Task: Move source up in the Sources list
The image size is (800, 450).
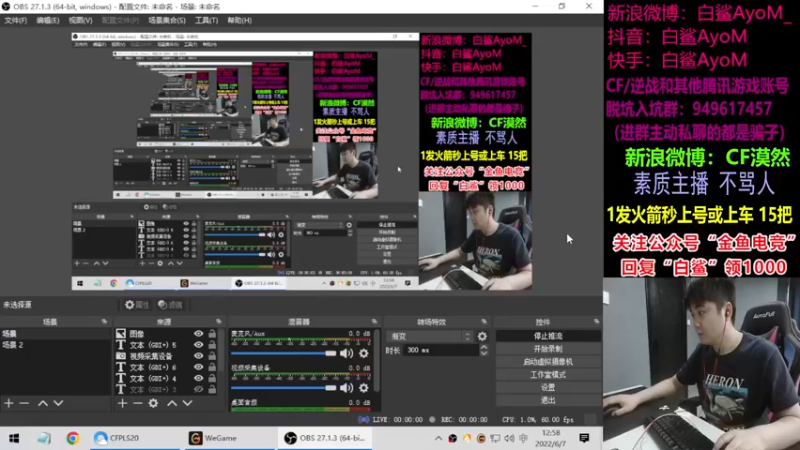Action: 172,403
